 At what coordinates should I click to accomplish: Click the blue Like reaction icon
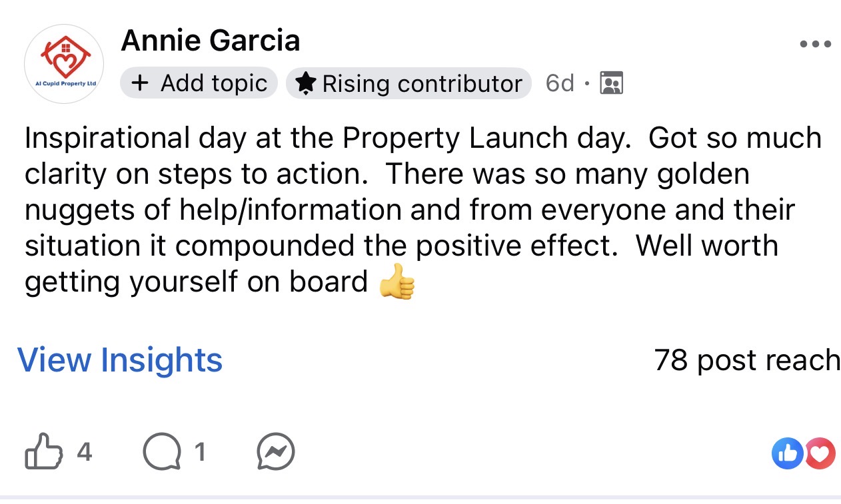coord(787,453)
